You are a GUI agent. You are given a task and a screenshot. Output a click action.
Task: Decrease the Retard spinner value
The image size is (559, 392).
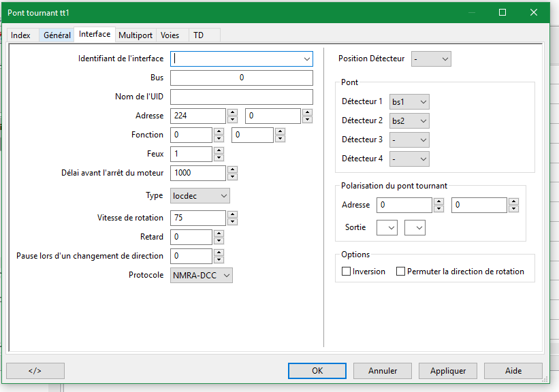[x=219, y=241]
